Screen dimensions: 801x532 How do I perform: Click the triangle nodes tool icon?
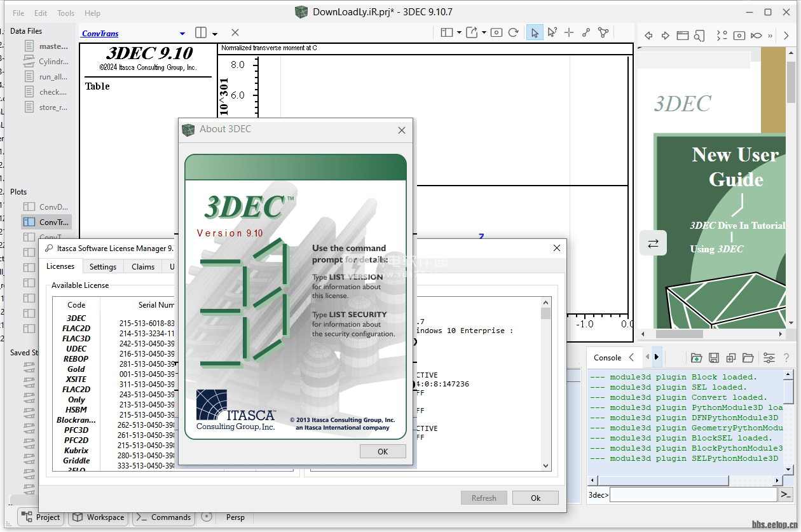[x=603, y=33]
